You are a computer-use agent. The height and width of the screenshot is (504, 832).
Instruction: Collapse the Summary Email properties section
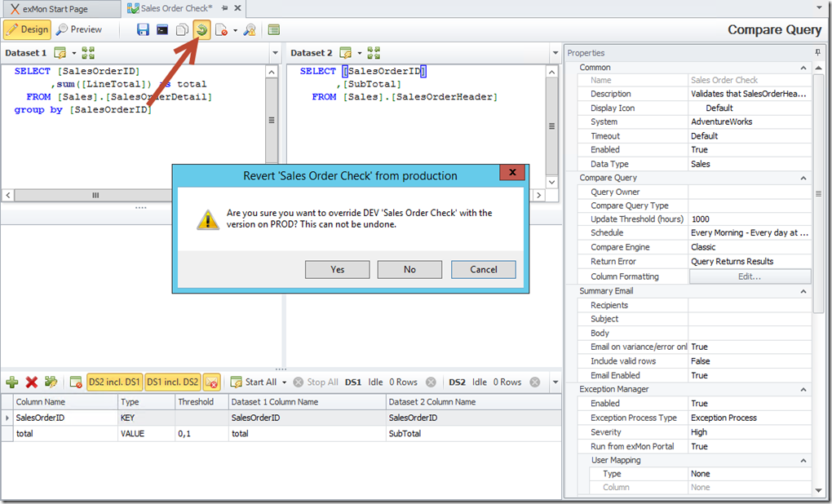(x=803, y=291)
